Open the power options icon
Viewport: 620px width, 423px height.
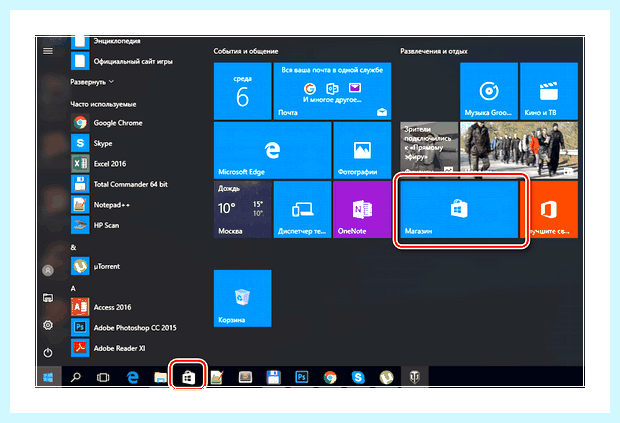coord(48,352)
